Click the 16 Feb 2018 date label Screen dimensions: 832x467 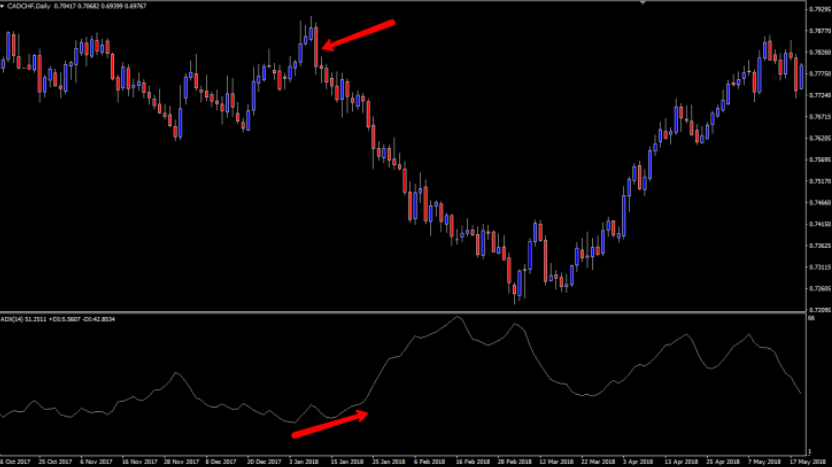(471, 462)
